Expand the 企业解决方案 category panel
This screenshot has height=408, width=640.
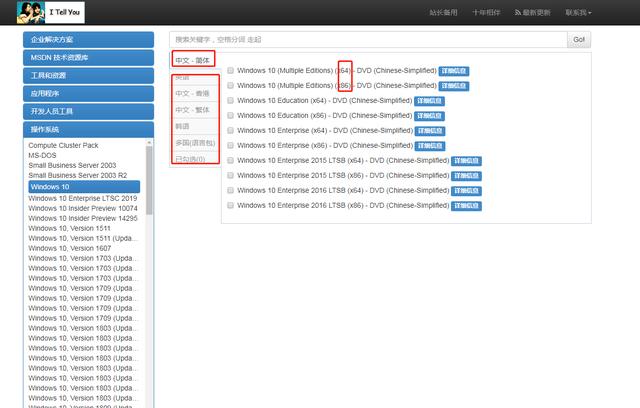[x=88, y=40]
